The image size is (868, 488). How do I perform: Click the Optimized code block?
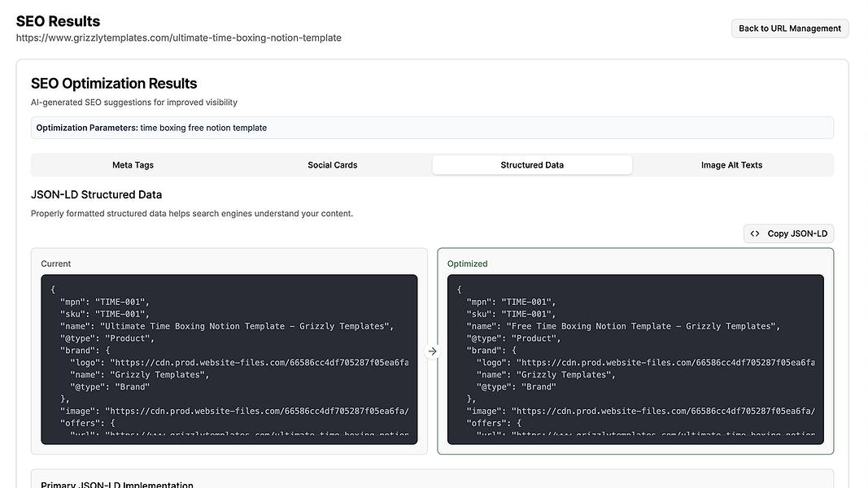coord(635,359)
